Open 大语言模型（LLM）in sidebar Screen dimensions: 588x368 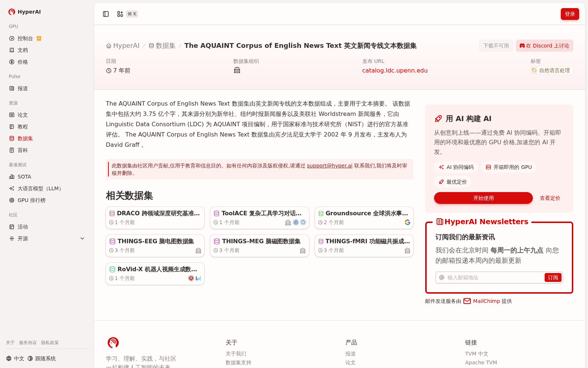(40, 188)
